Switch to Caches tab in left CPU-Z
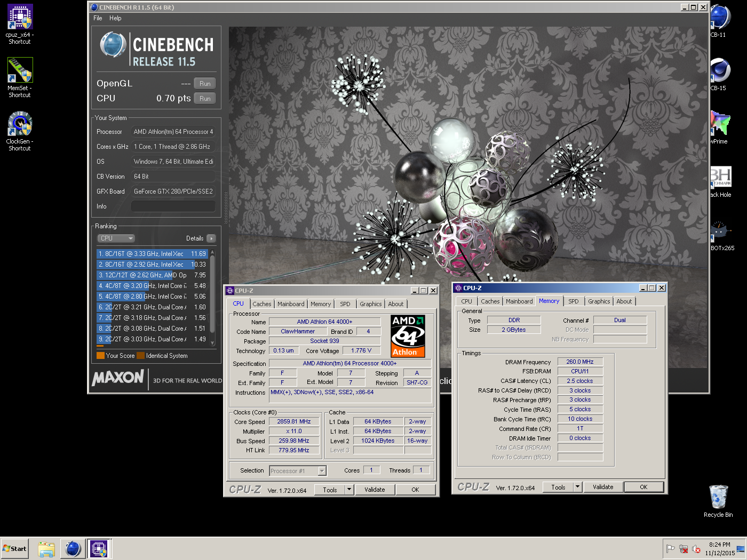 (262, 304)
